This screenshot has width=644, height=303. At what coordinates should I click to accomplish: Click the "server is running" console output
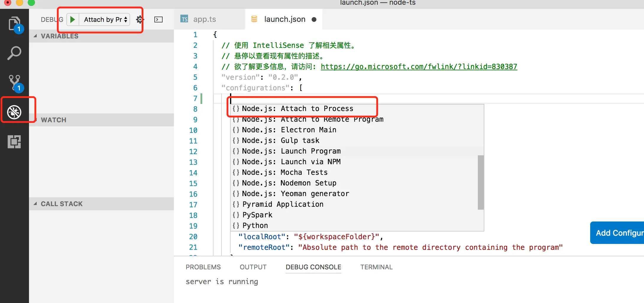[222, 282]
